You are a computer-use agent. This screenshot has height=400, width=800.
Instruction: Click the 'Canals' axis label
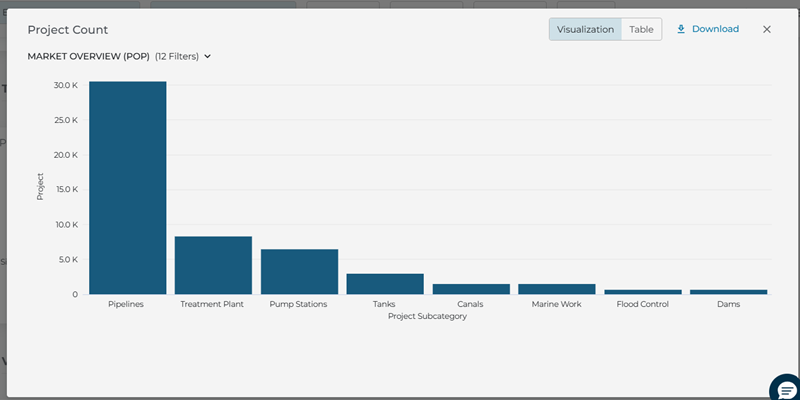[x=470, y=304]
